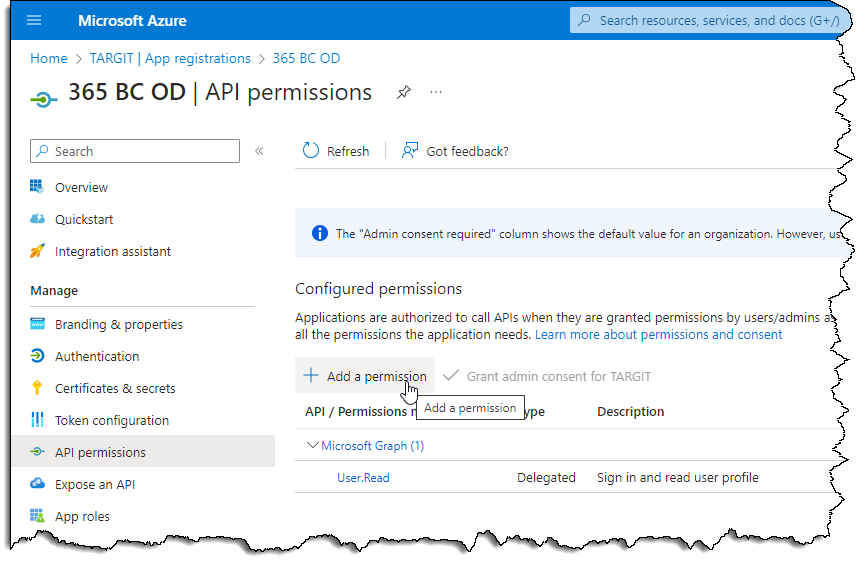Click the Manage section heading

pyautogui.click(x=54, y=290)
